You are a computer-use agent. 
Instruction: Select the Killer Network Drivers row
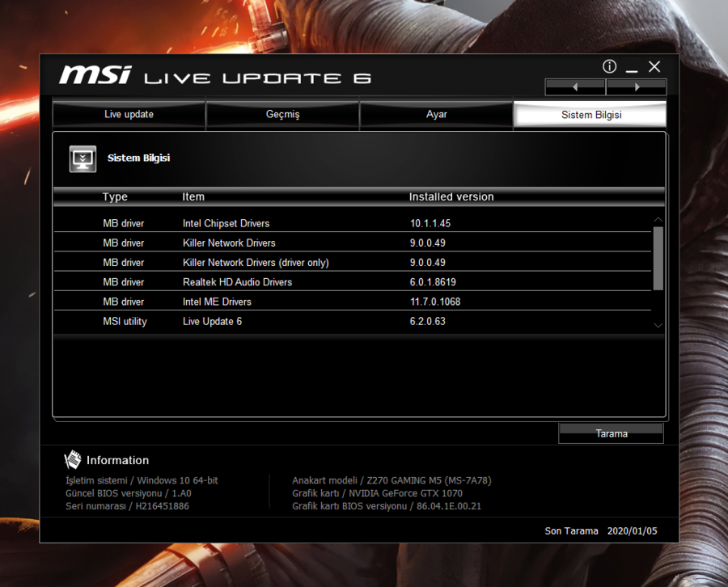(353, 243)
